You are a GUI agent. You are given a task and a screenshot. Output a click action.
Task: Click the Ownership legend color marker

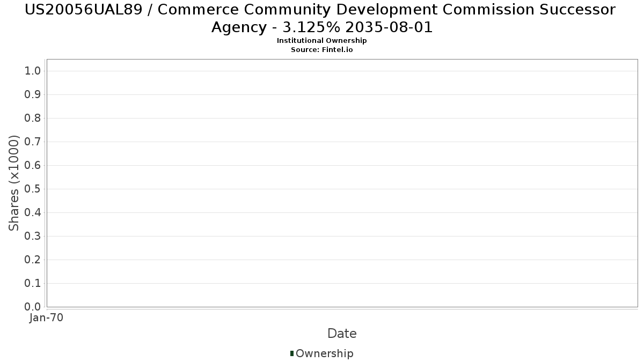click(292, 353)
